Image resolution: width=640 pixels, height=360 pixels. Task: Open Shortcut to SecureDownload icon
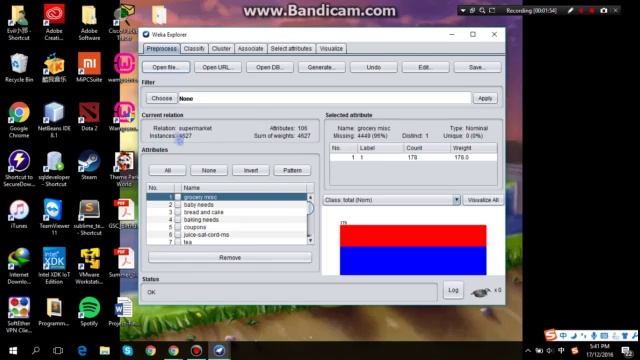tap(19, 161)
